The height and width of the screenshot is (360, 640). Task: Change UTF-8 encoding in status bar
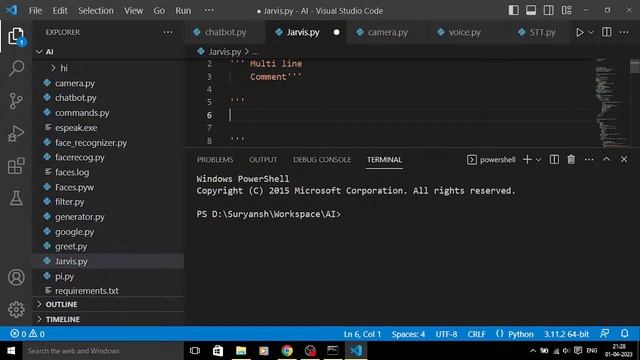click(x=446, y=334)
